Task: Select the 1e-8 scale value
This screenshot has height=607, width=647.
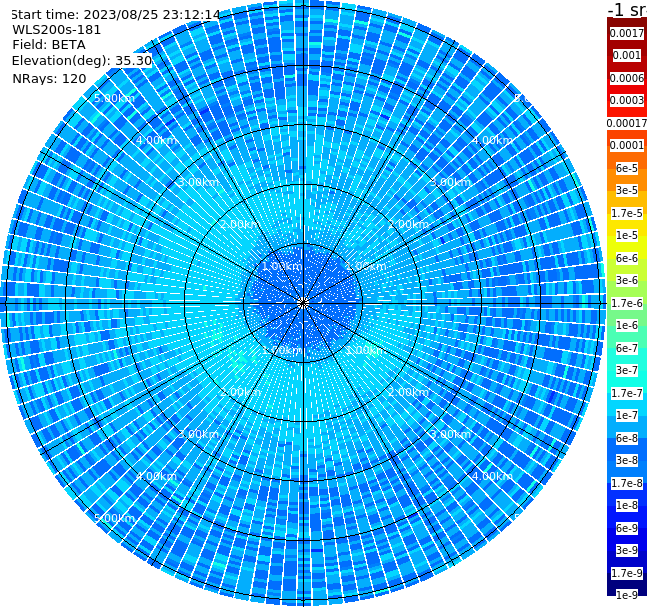Action: click(x=627, y=505)
